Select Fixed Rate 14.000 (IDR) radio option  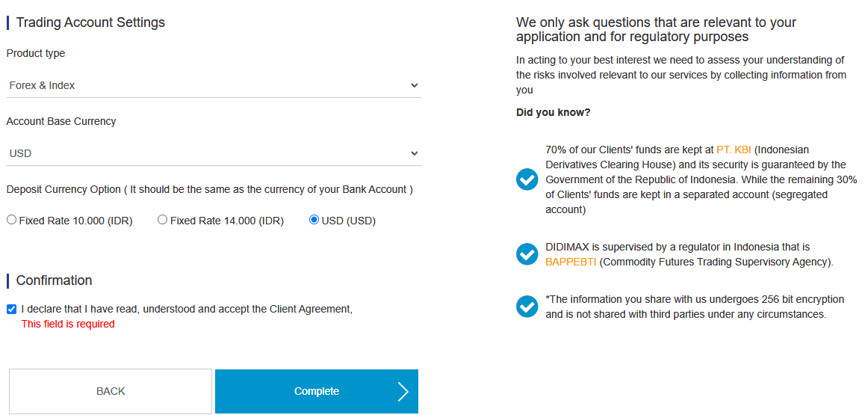pos(162,220)
